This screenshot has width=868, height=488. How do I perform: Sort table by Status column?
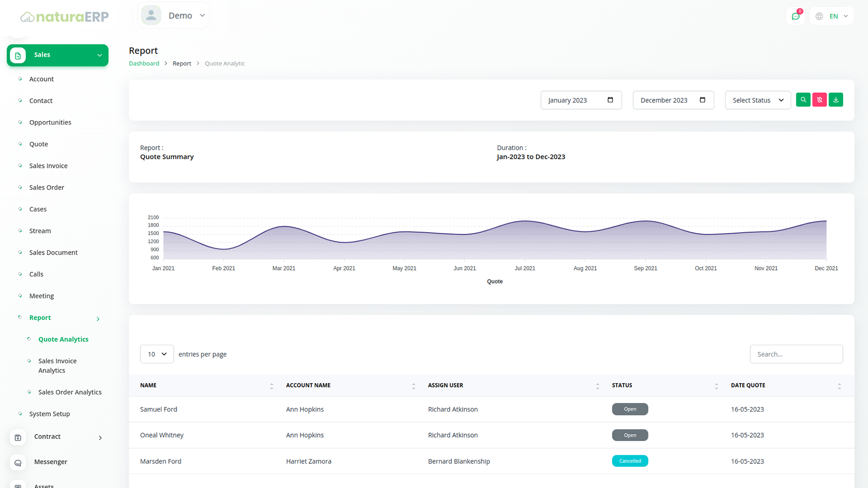pyautogui.click(x=716, y=386)
